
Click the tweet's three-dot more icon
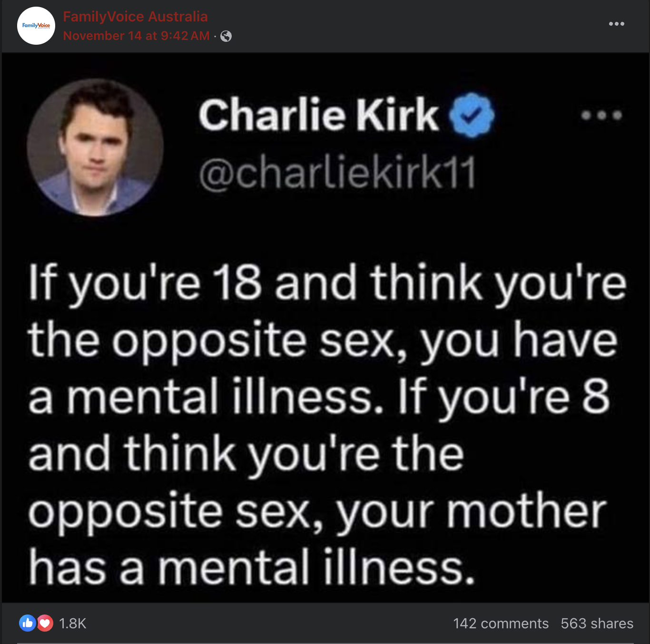point(601,115)
